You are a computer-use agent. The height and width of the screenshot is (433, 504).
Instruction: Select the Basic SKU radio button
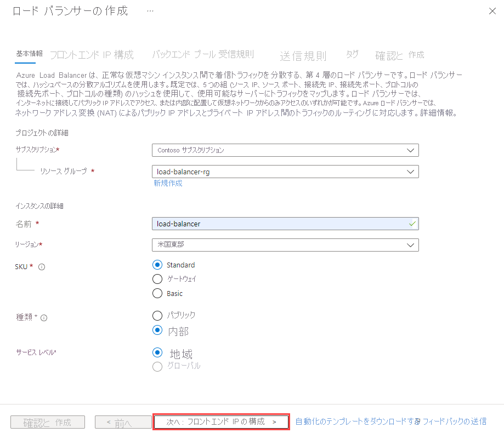[x=157, y=293]
